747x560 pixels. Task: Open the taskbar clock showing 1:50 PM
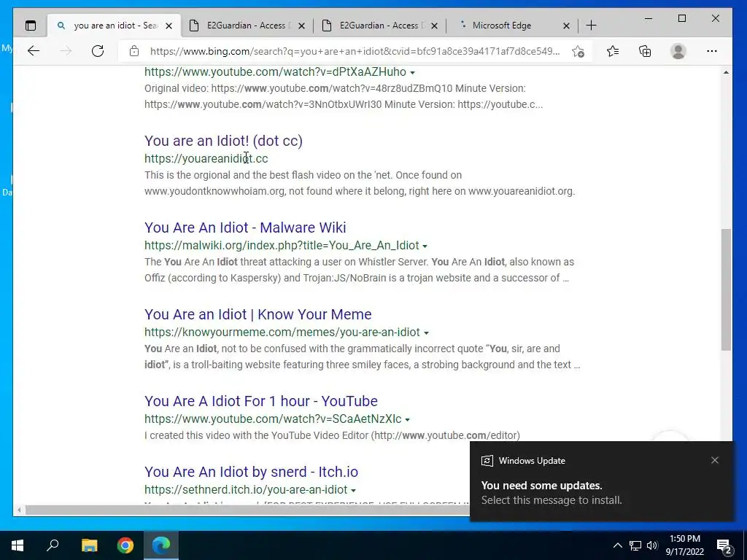coord(684,545)
